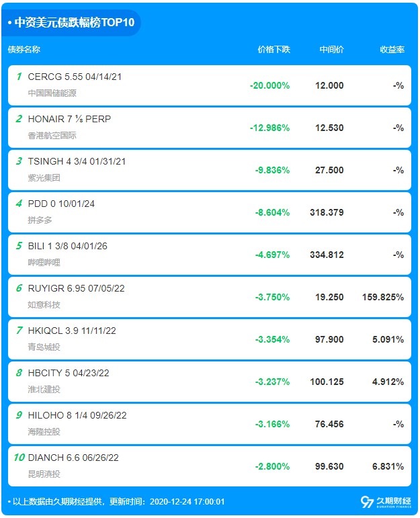Viewport: 420px width, 518px height.
Task: Click the HILOHO 8 1/4 09/26/22 bond
Action: point(77,415)
